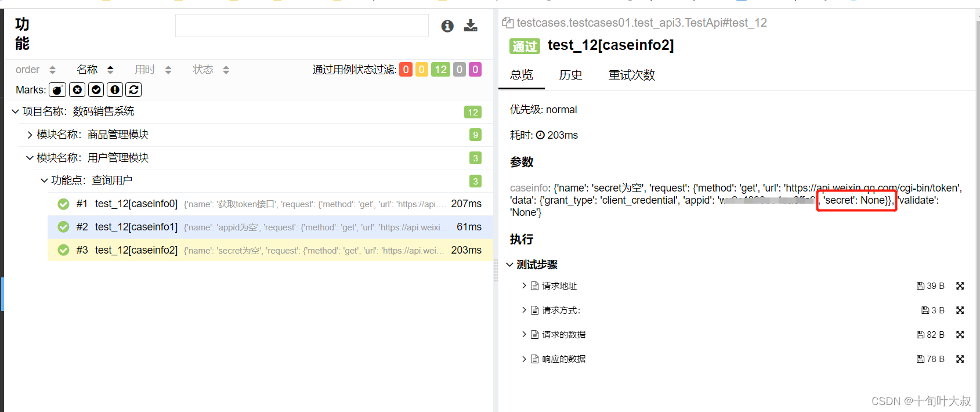Image resolution: width=980 pixels, height=412 pixels.
Task: Toggle the broken status filter showing 0 in yellow
Action: (x=422, y=70)
